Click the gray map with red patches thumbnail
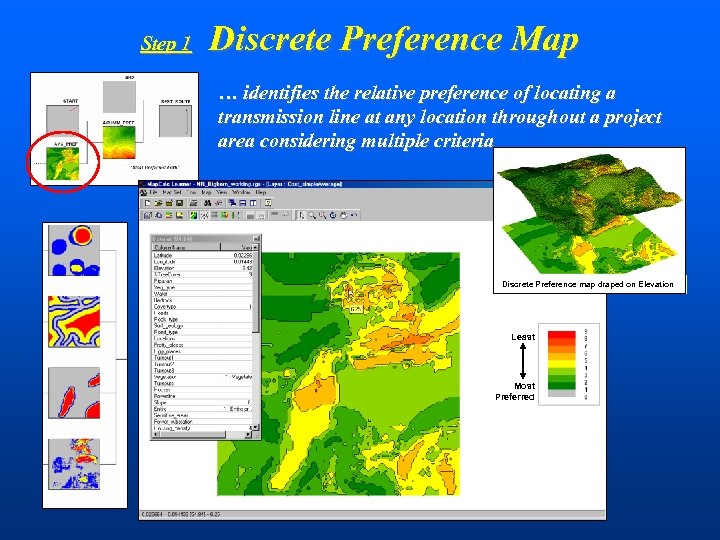Image resolution: width=720 pixels, height=540 pixels. [74, 393]
